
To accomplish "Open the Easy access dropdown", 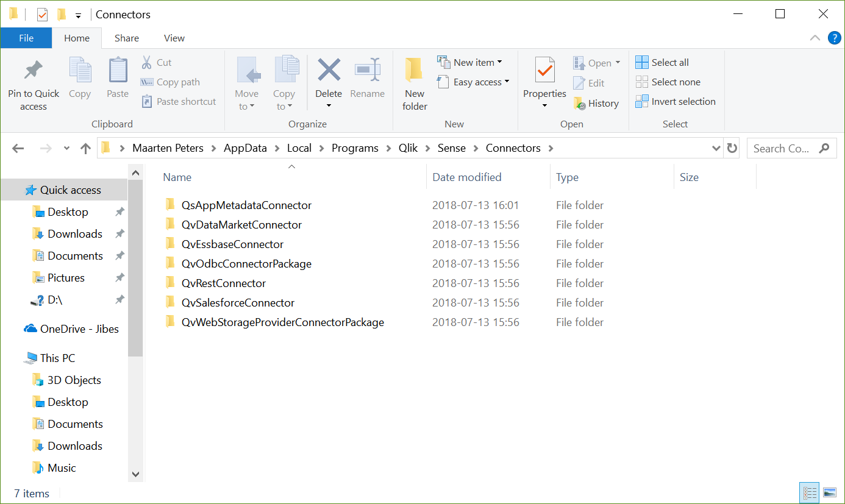I will [x=473, y=82].
